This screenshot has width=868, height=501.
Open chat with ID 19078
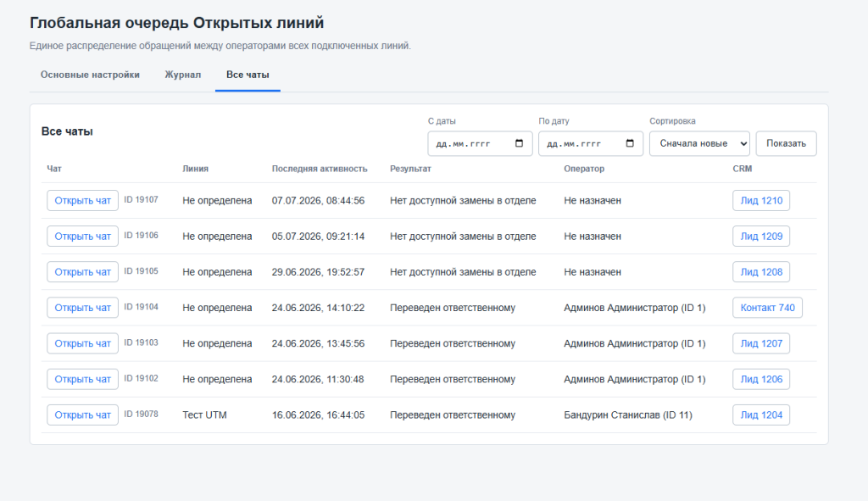click(x=82, y=415)
